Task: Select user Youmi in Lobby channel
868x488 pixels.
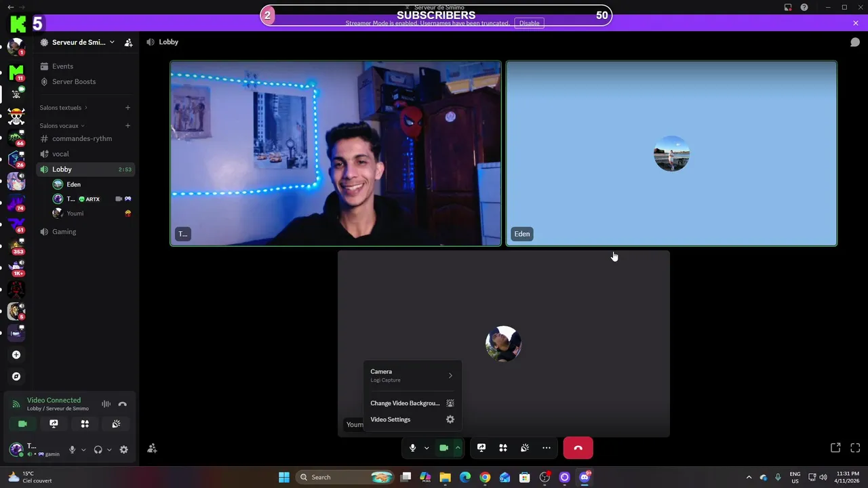Action: 92,213
